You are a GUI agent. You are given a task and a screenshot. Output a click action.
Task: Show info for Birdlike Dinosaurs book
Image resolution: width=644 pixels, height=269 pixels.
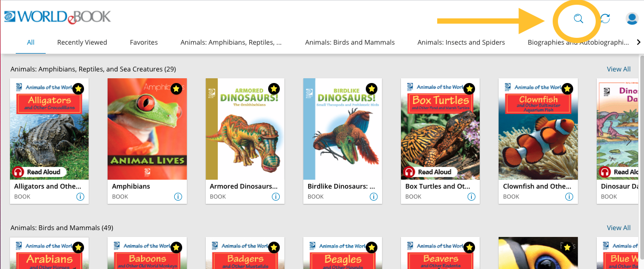373,197
